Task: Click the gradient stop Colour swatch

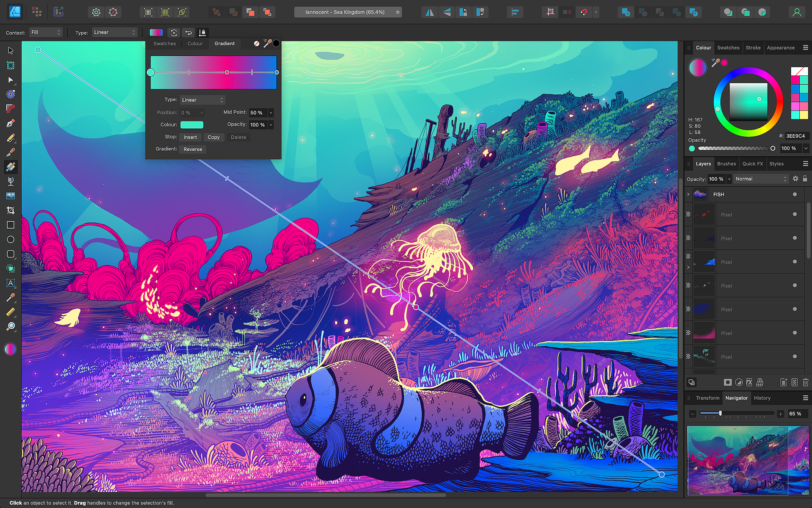Action: (192, 125)
